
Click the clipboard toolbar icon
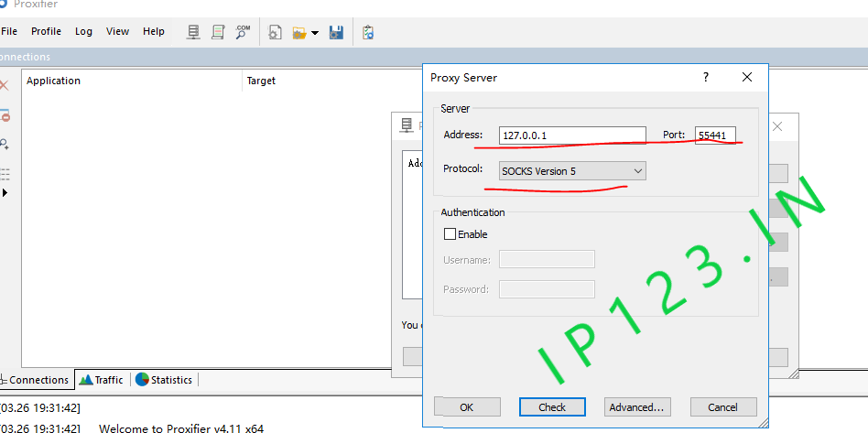tap(368, 32)
